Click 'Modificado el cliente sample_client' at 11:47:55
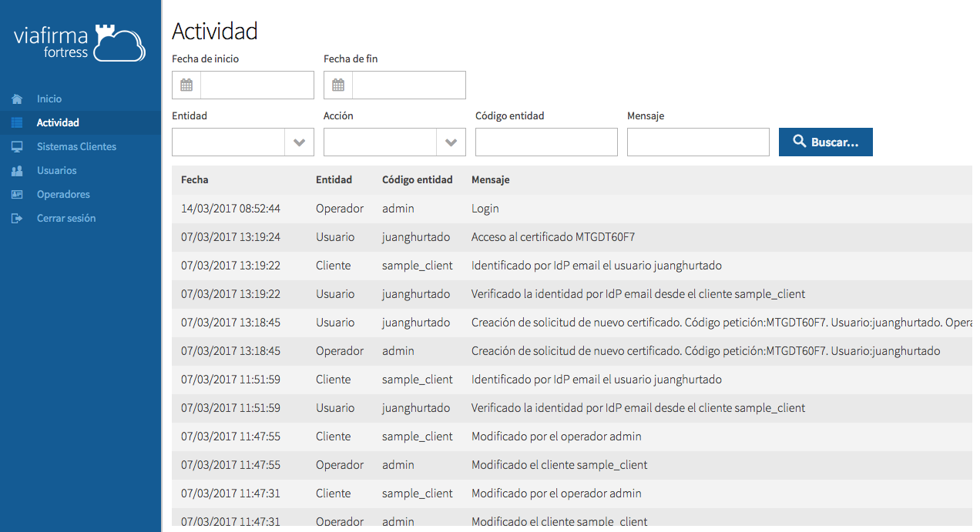This screenshot has width=980, height=532. tap(559, 465)
